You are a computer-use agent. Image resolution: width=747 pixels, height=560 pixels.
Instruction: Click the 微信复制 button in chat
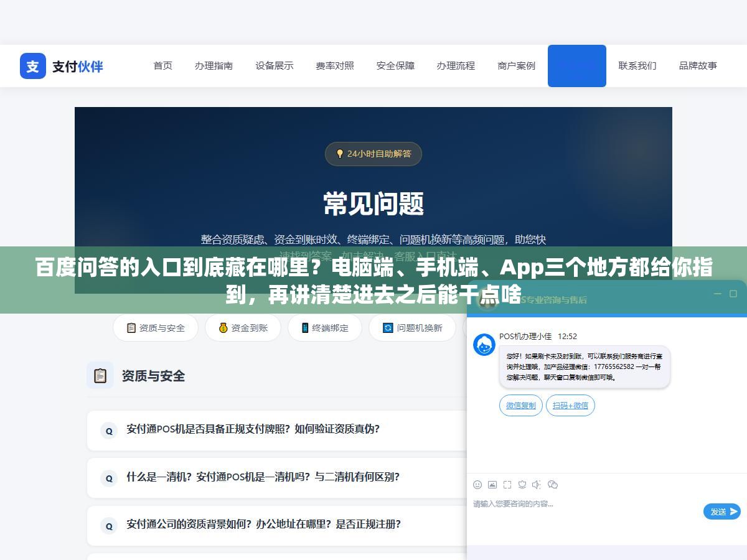(x=520, y=406)
